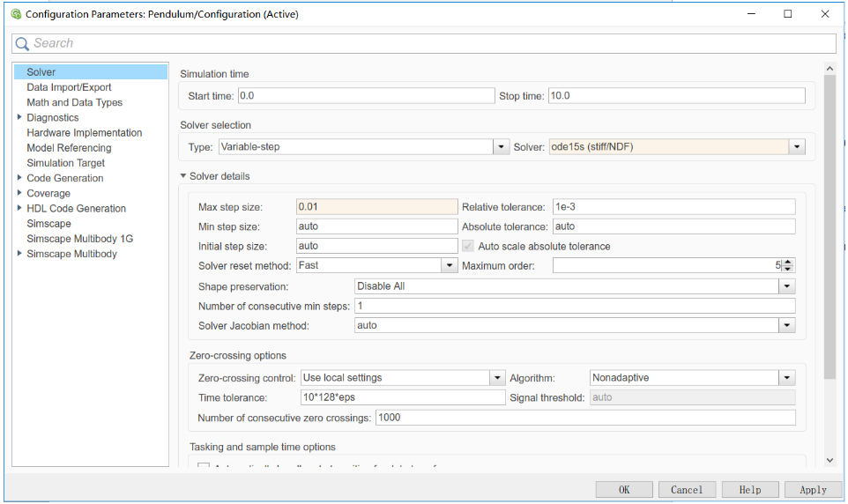Increase Maximum order with up arrow

[788, 262]
